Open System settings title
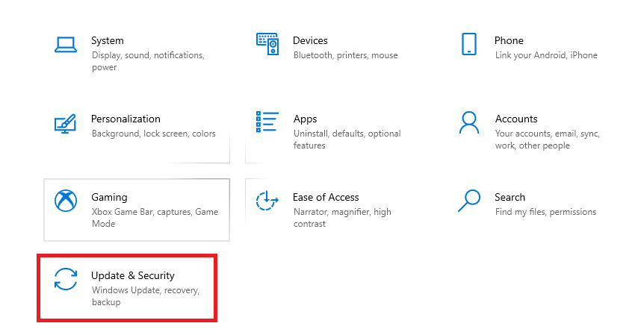Image resolution: width=644 pixels, height=335 pixels. click(108, 40)
